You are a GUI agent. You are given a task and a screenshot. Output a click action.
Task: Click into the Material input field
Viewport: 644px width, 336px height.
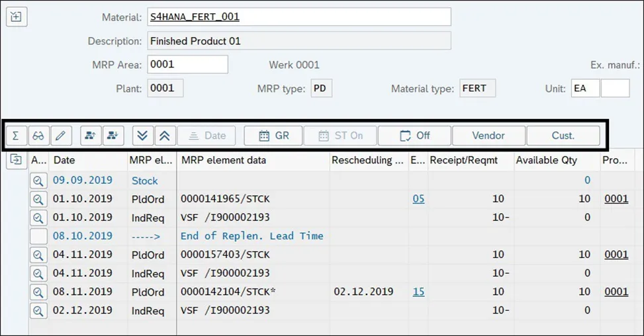point(299,17)
